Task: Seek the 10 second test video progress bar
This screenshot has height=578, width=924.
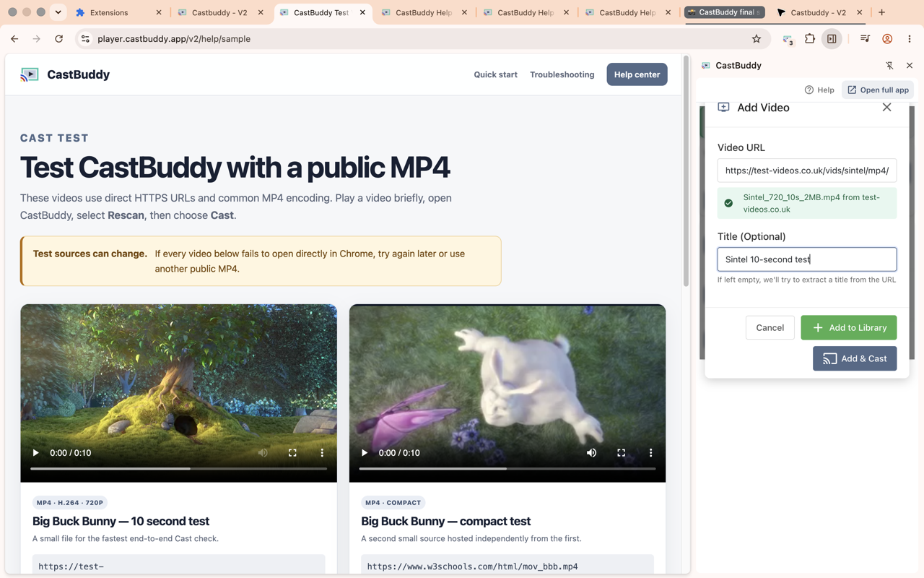Action: [178, 469]
